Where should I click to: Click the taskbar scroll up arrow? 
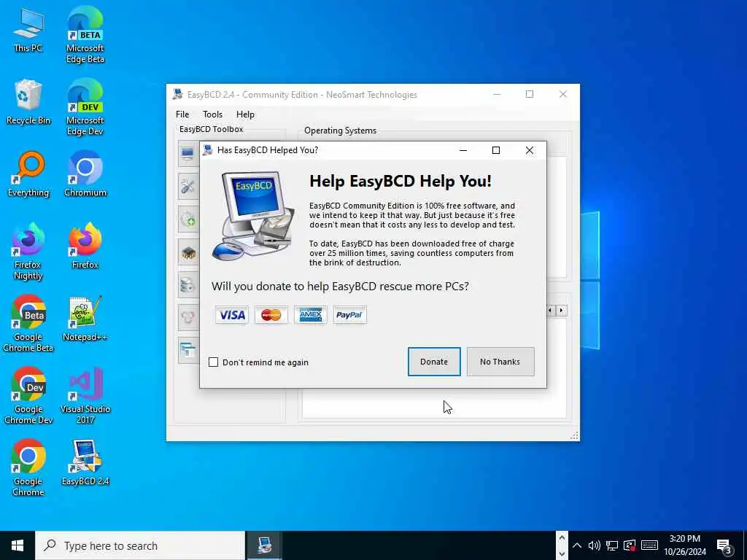click(562, 538)
